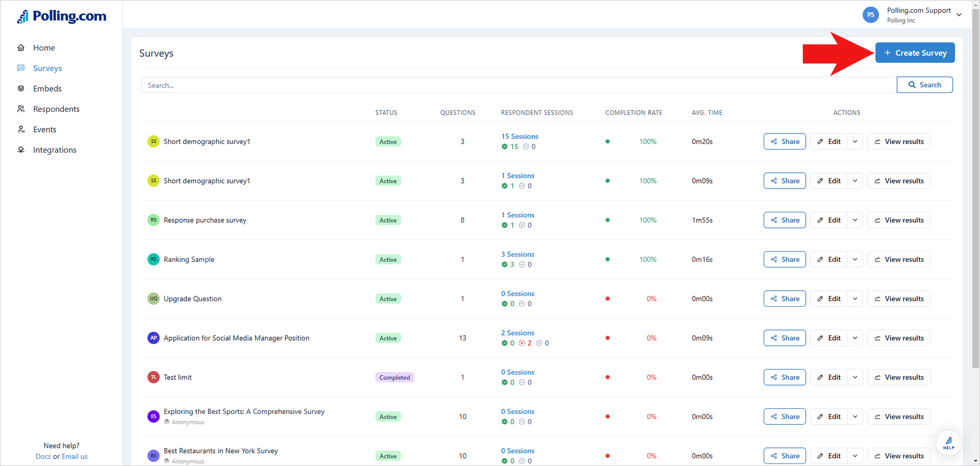Click the Create Survey button

915,53
